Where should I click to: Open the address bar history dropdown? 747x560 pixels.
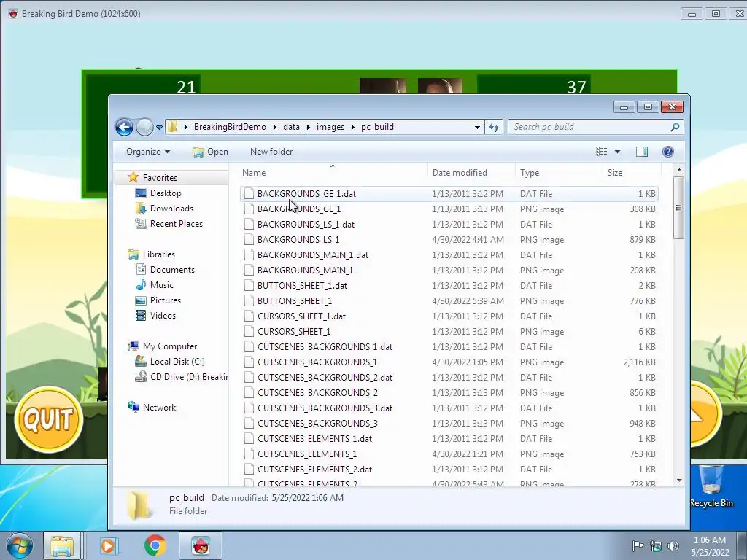(x=477, y=127)
